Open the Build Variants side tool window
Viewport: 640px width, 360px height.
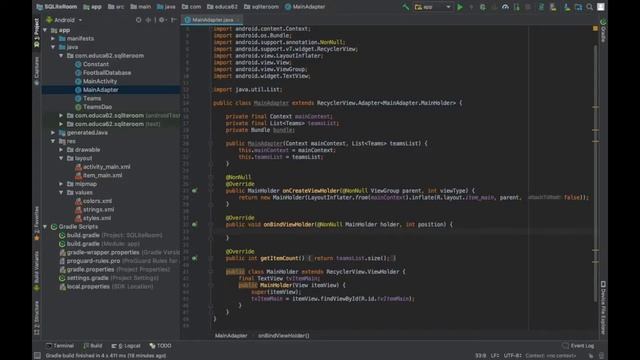37,271
